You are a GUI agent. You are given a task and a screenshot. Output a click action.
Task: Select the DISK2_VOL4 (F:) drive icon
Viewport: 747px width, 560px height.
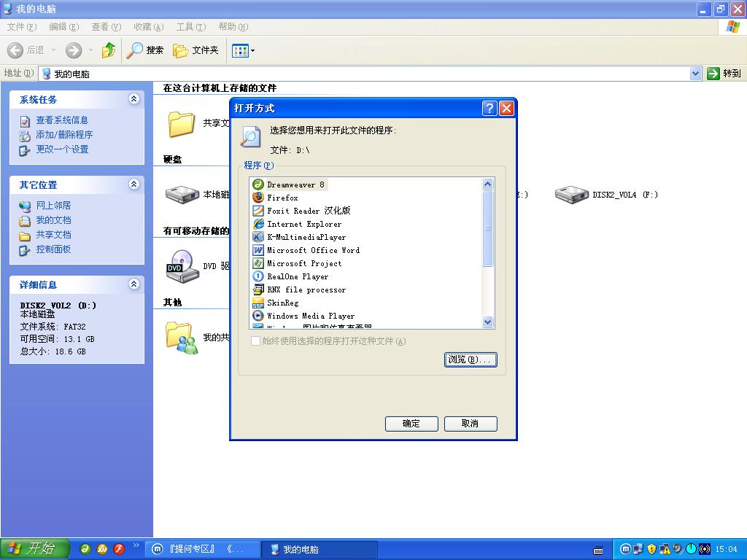pyautogui.click(x=571, y=194)
